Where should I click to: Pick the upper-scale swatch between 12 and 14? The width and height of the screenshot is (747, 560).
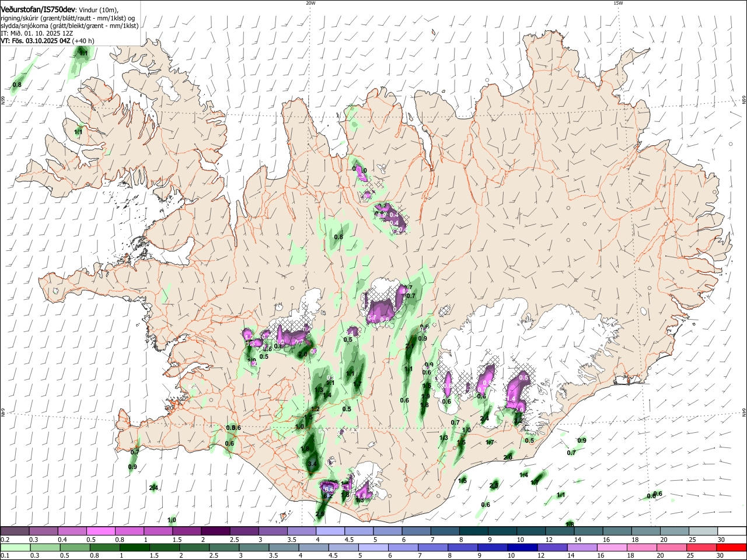pos(560,531)
